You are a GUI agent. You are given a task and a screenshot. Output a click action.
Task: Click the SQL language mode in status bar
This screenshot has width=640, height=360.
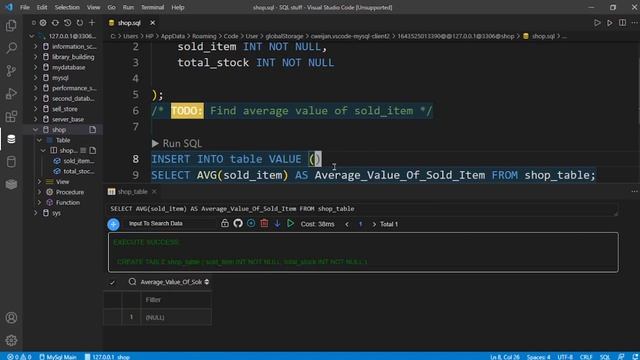[x=604, y=356]
